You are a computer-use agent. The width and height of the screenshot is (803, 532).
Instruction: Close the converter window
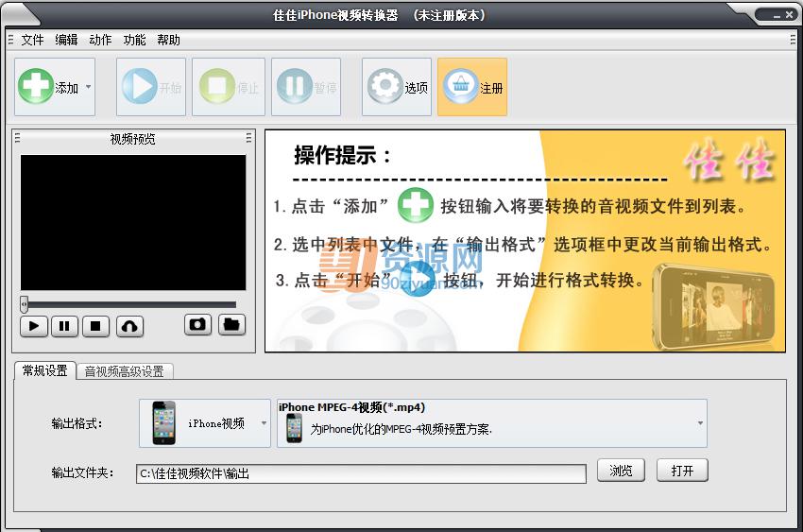(789, 15)
